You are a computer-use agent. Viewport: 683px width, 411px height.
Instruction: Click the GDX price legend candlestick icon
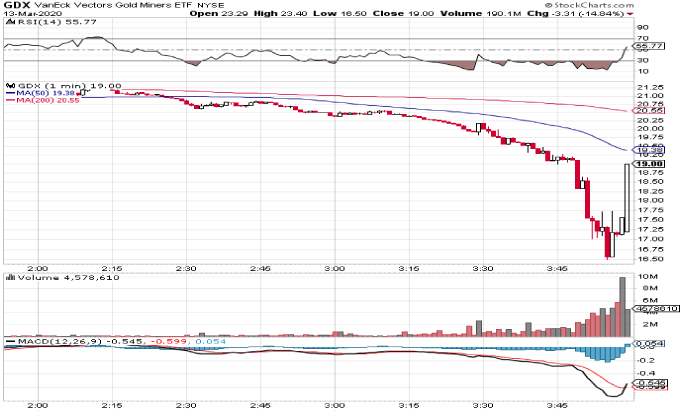pyautogui.click(x=9, y=86)
